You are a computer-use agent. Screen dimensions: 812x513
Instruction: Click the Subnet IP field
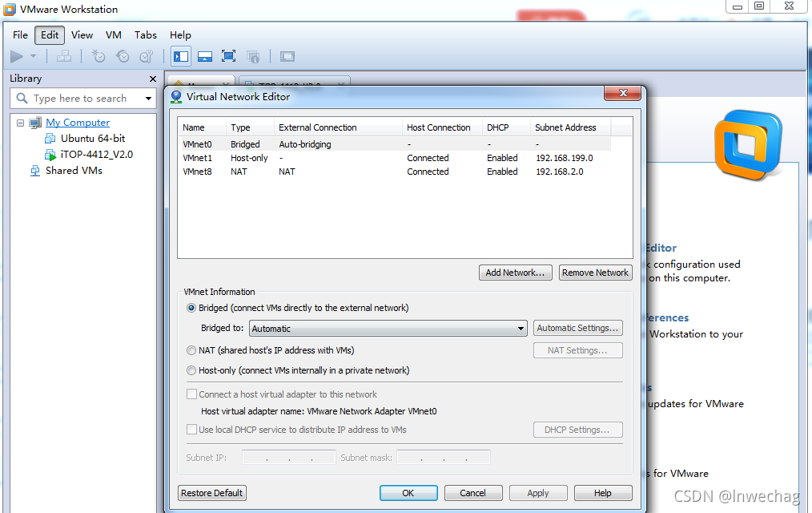tap(288, 458)
